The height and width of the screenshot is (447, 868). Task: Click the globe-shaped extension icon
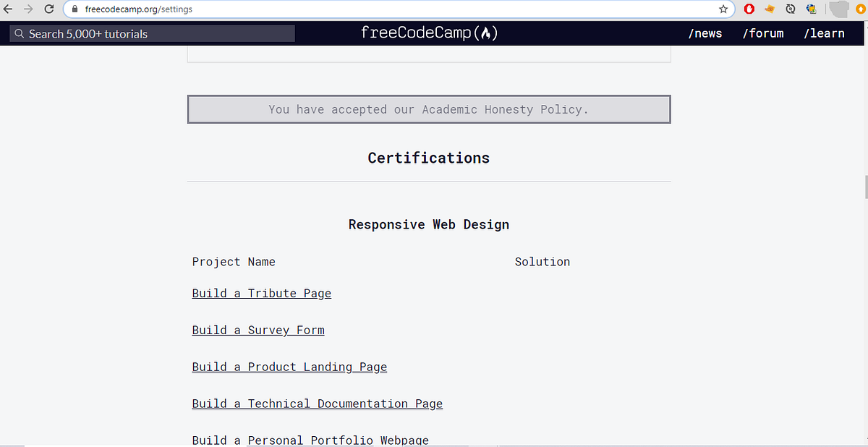coord(811,9)
